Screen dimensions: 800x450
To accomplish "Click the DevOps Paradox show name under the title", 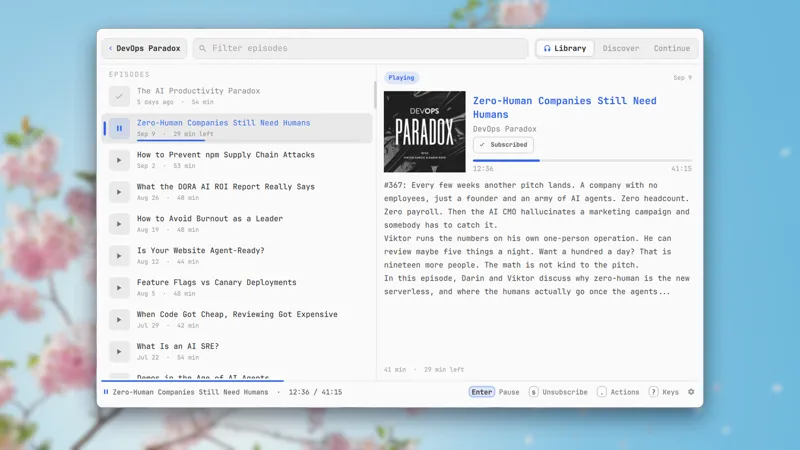I will (504, 129).
